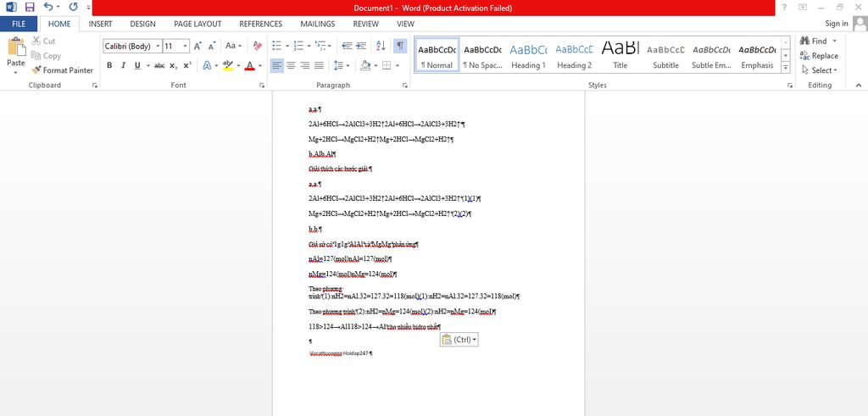Apply the Heading 2 style
Viewport: 868px width, 416px height.
(x=574, y=55)
